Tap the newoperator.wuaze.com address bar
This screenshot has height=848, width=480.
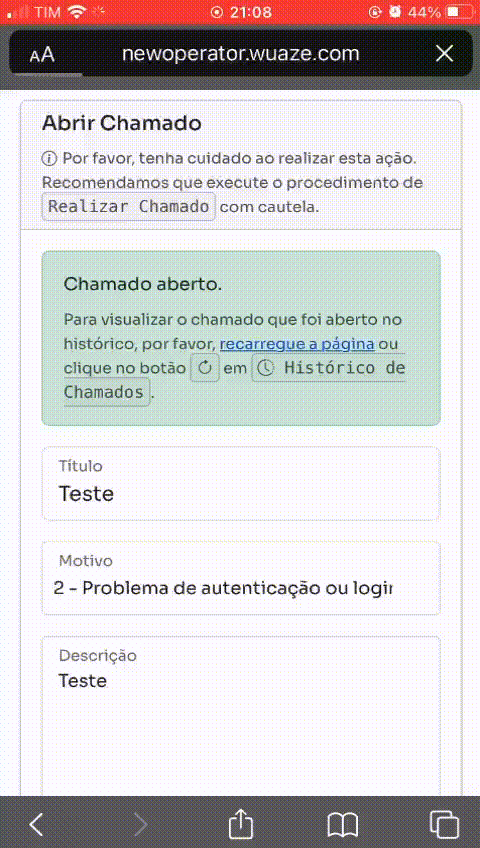(241, 54)
